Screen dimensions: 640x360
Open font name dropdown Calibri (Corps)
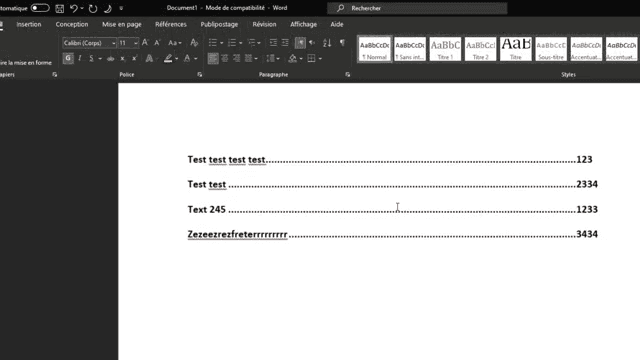click(x=113, y=43)
